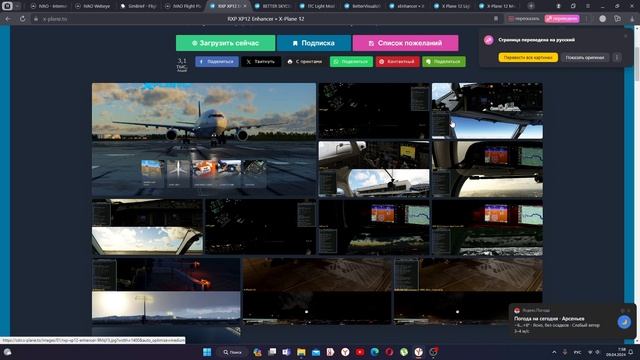This screenshot has height=360, width=640.
Task: Switch to the BETTER SKYCOLORS tab
Action: point(273,6)
